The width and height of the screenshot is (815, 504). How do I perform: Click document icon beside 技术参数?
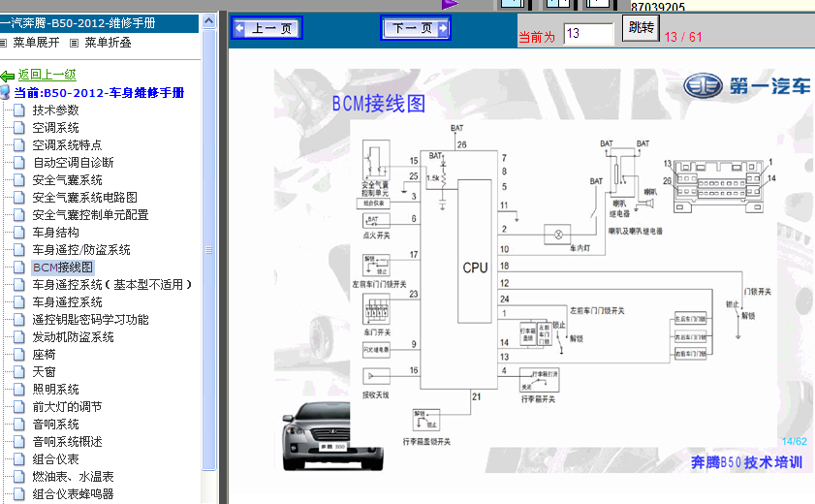(x=18, y=110)
